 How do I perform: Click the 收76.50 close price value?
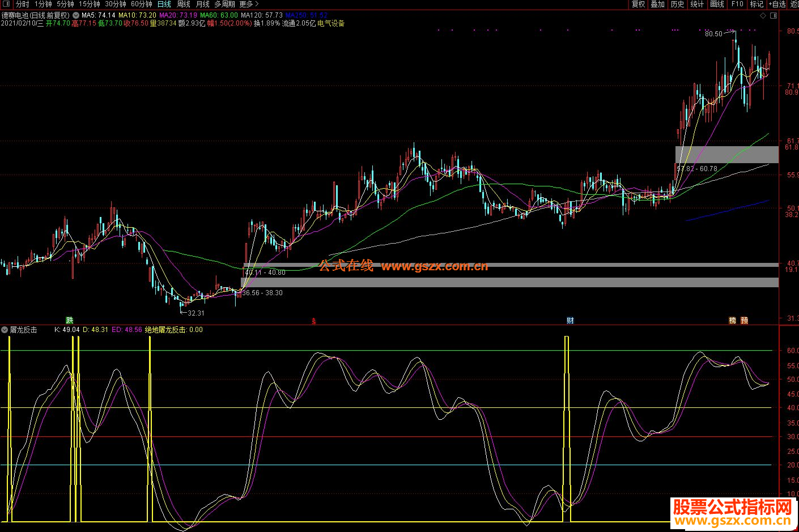tap(136, 23)
